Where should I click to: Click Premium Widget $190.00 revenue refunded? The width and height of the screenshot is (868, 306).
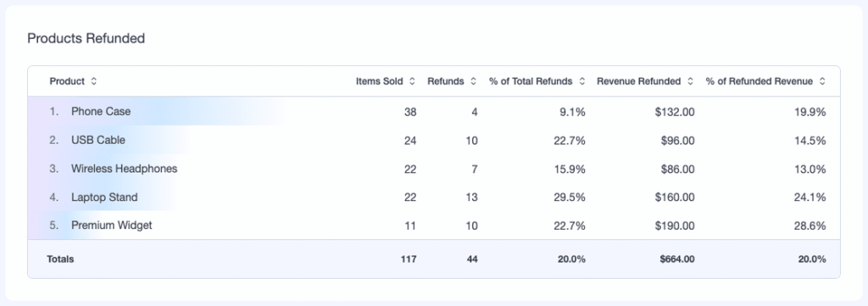[675, 225]
